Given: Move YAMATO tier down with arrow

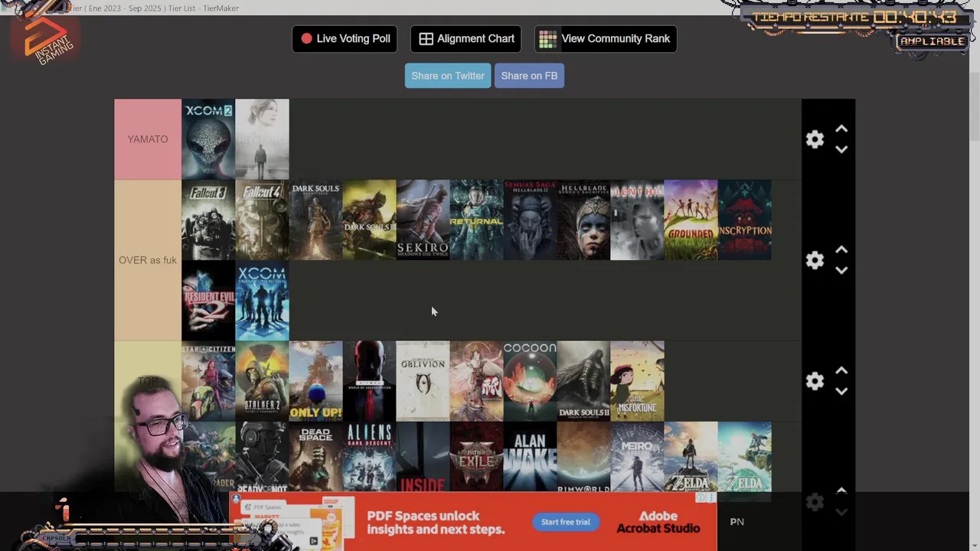Looking at the screenshot, I should 841,150.
